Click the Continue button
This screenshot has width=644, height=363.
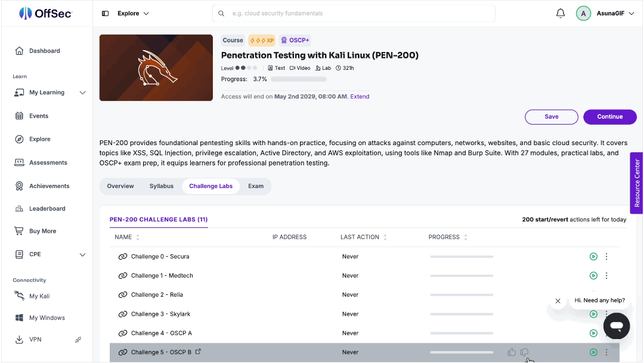point(609,117)
